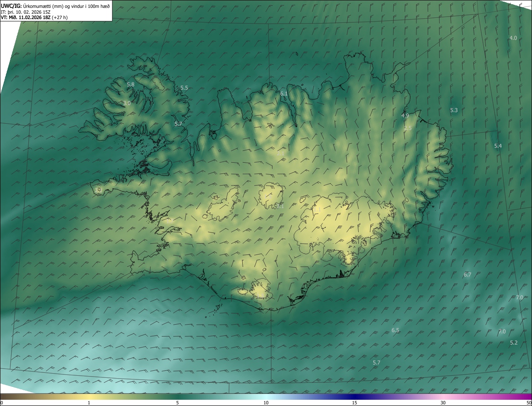Click the 3.1 value on the central glacier
The width and height of the screenshot is (532, 406).
coord(280,206)
